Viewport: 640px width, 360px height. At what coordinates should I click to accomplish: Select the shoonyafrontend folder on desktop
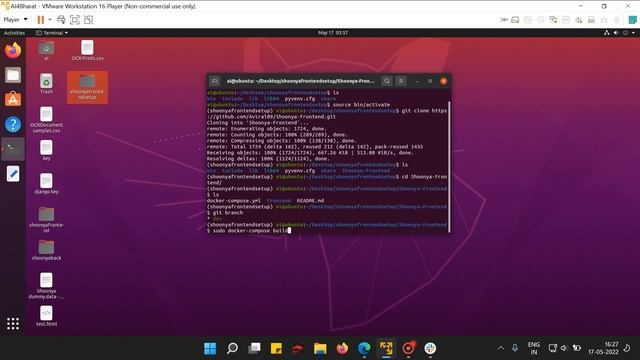pos(46,220)
